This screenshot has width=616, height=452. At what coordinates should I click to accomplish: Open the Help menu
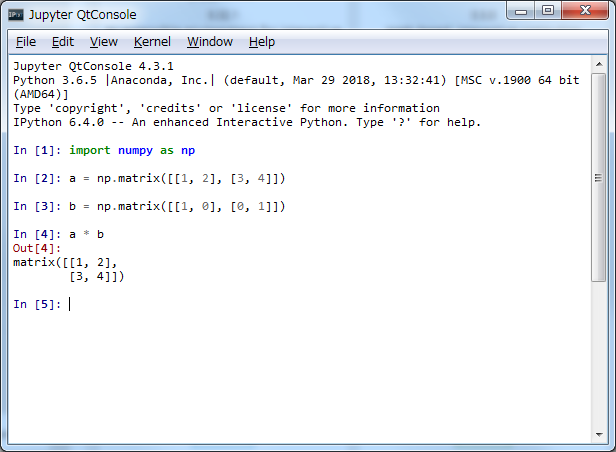coord(262,42)
